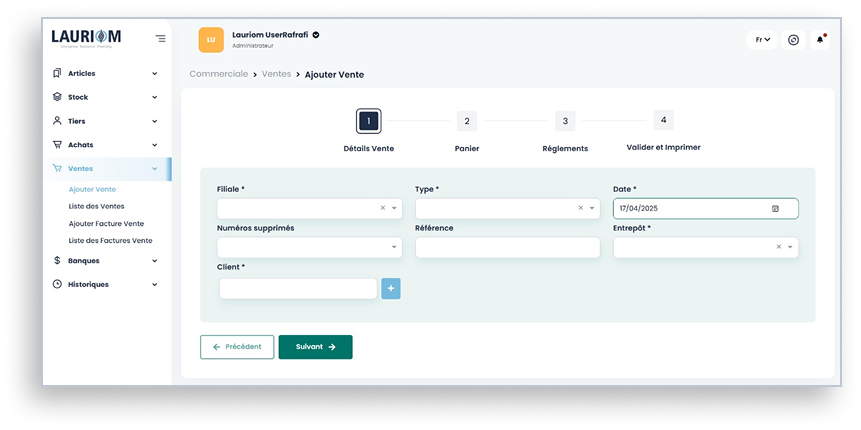This screenshot has width=861, height=430.
Task: Clear the Type selection with x
Action: pyautogui.click(x=580, y=208)
